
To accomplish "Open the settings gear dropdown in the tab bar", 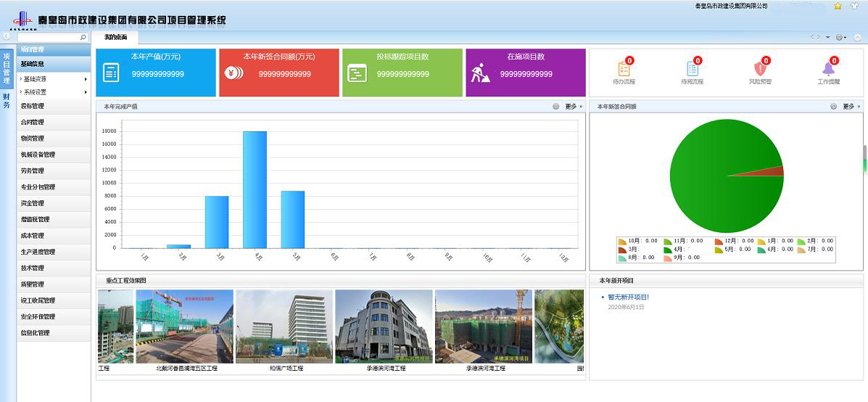I will [x=840, y=37].
